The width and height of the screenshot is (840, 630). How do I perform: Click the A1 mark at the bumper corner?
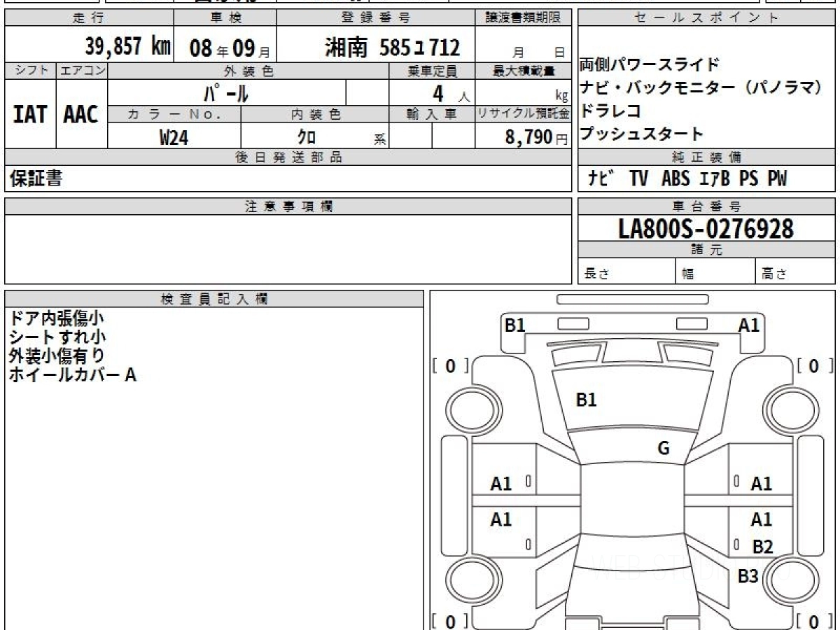click(749, 325)
